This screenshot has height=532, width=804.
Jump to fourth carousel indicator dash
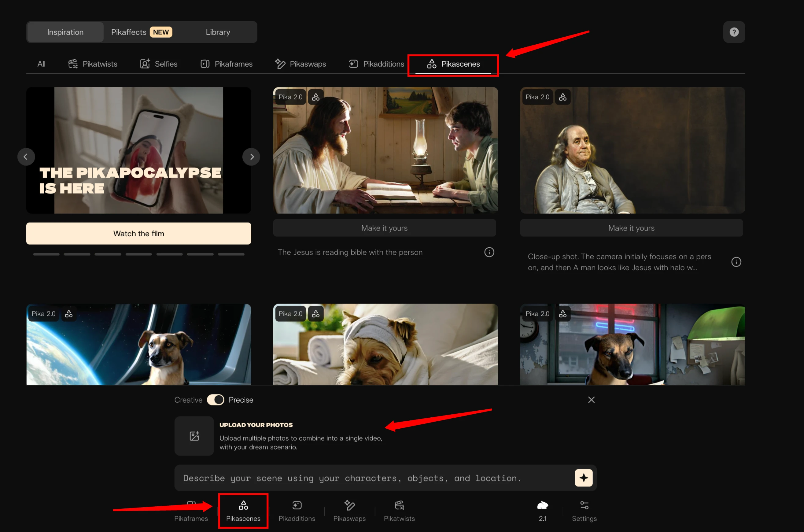click(x=138, y=254)
